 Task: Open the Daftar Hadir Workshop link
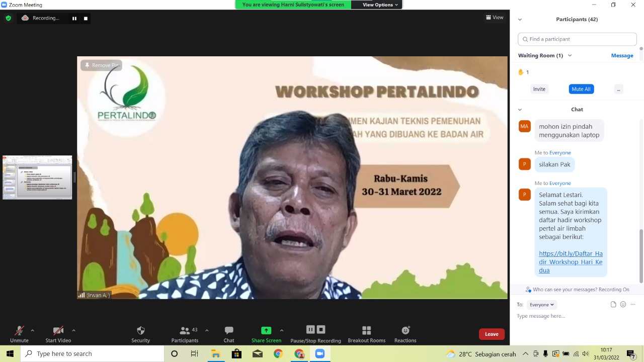click(571, 262)
